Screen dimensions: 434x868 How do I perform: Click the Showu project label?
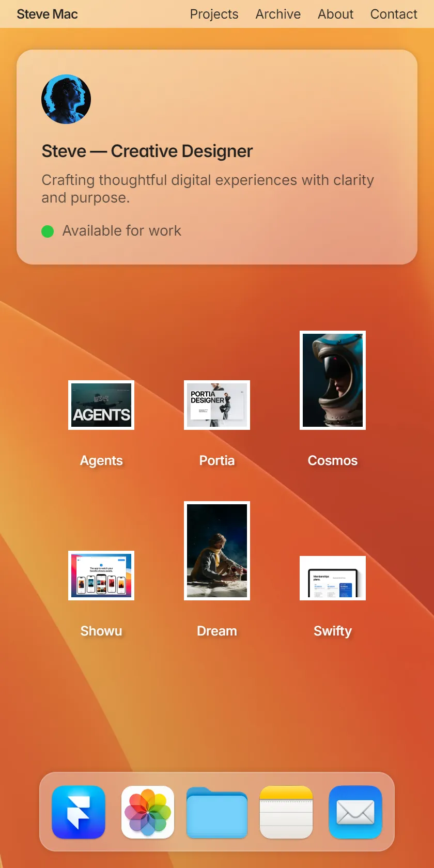coord(101,631)
